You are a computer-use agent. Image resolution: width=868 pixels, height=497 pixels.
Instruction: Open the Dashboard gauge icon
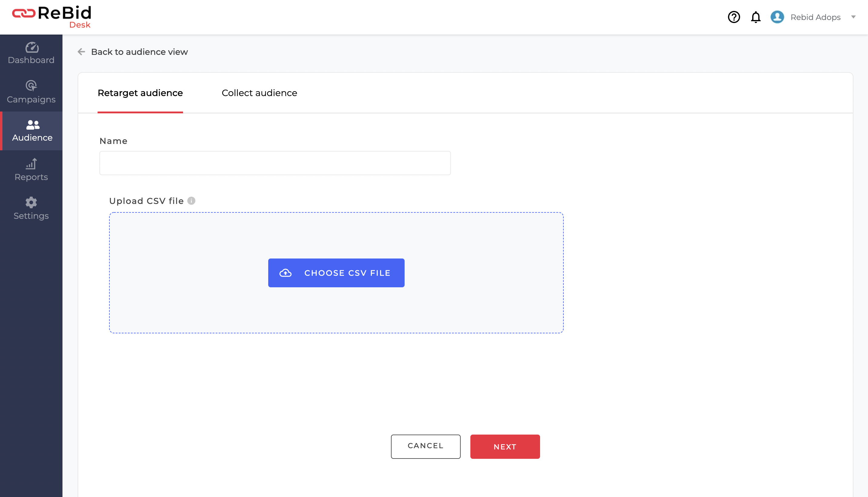(x=32, y=48)
